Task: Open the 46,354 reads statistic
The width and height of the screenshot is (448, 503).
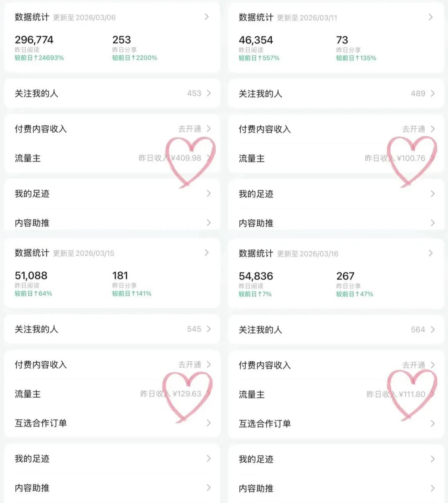Action: coord(256,40)
